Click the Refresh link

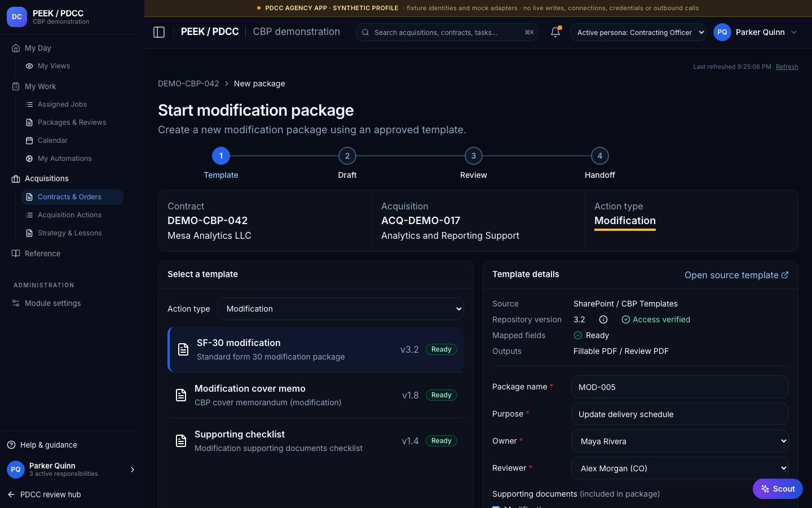(x=787, y=67)
